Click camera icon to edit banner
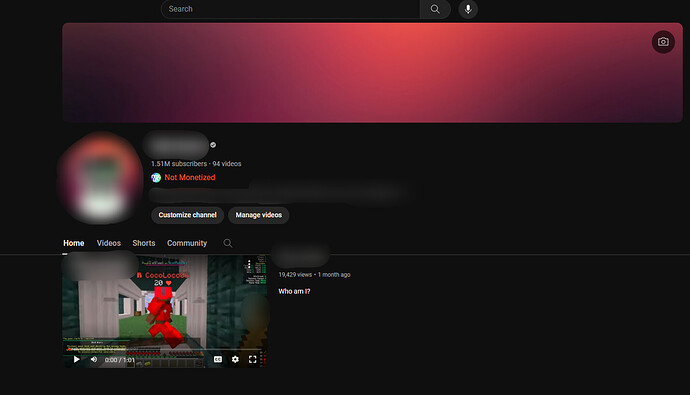Viewport: 690px width, 395px height. pyautogui.click(x=663, y=42)
